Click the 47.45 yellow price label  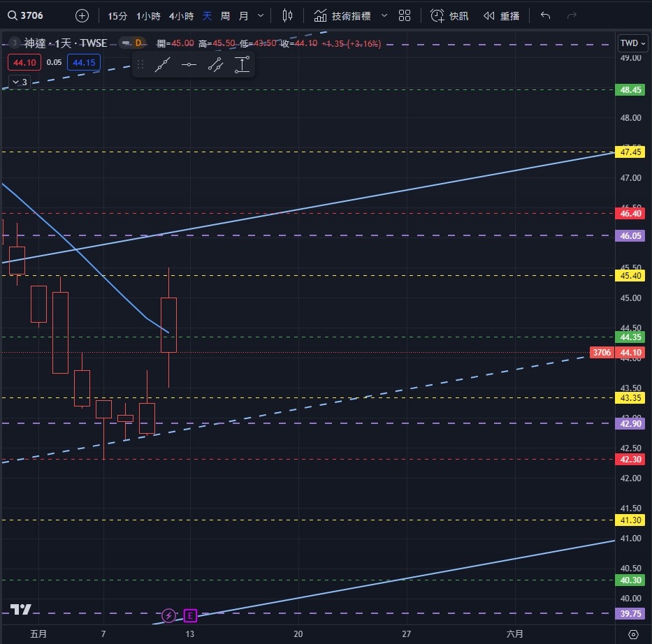coord(630,152)
